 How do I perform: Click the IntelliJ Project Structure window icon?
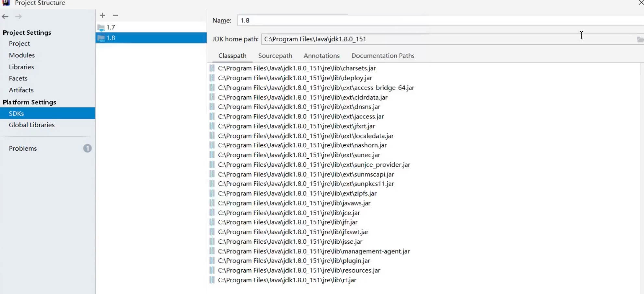click(x=6, y=3)
